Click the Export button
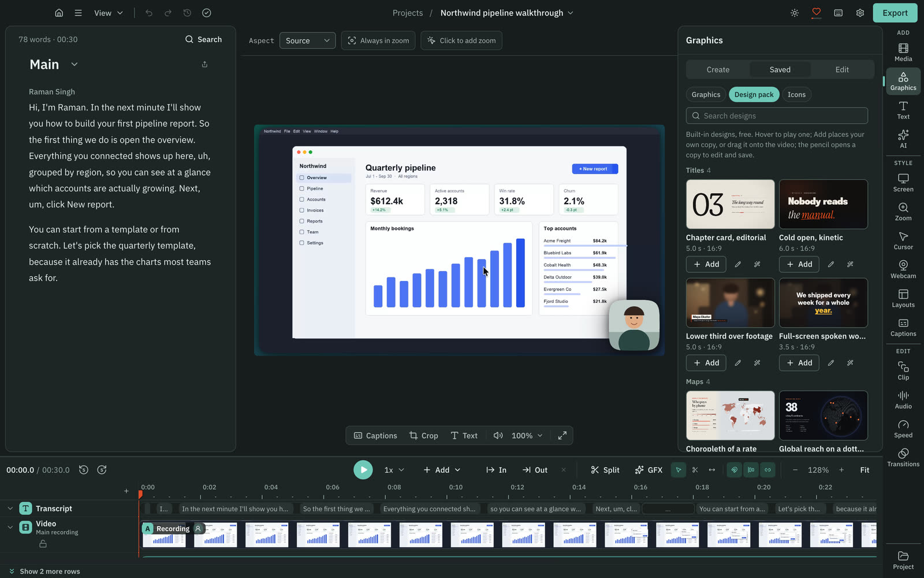Viewport: 924px width, 578px height. [895, 13]
